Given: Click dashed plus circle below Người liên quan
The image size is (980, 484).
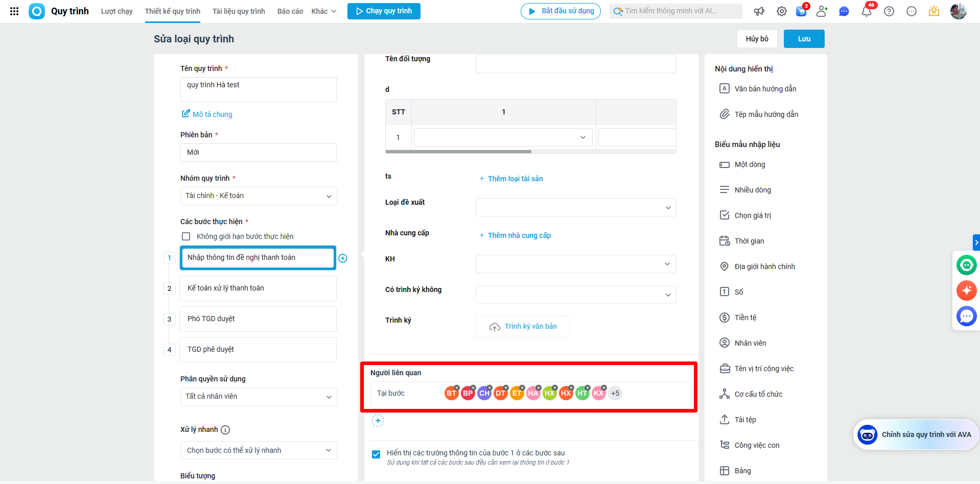Looking at the screenshot, I should coord(378,421).
